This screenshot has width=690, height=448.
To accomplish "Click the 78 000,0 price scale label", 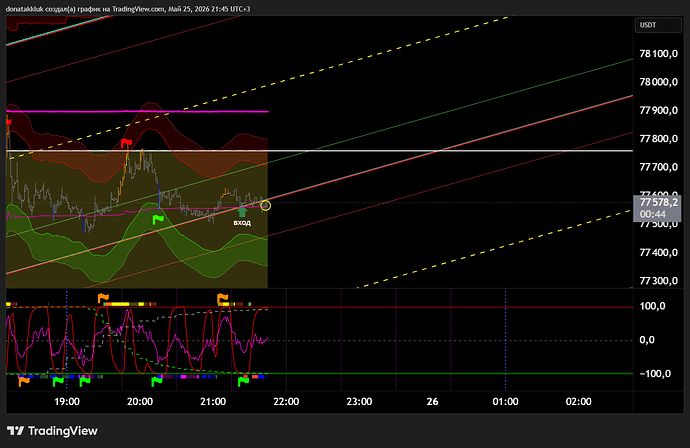I will 659,82.
